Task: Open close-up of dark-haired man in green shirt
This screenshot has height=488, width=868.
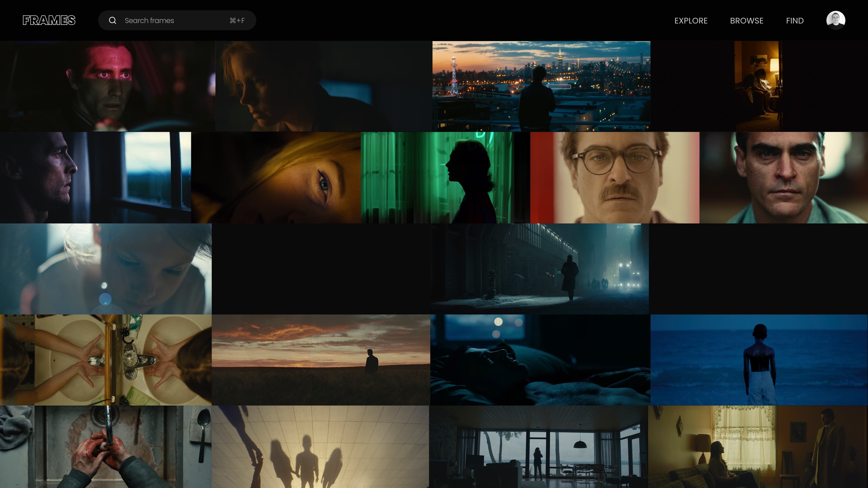Action: 784,178
